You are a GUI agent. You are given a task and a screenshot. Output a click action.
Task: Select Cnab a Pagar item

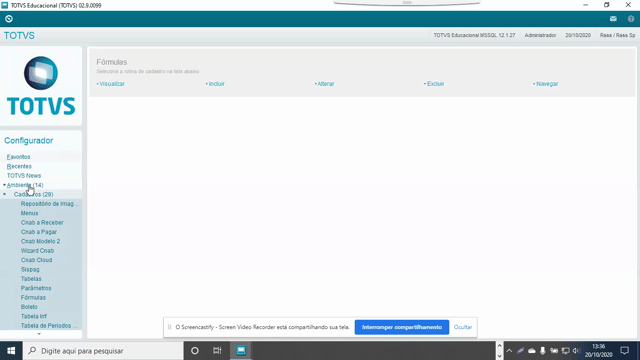pyautogui.click(x=39, y=232)
